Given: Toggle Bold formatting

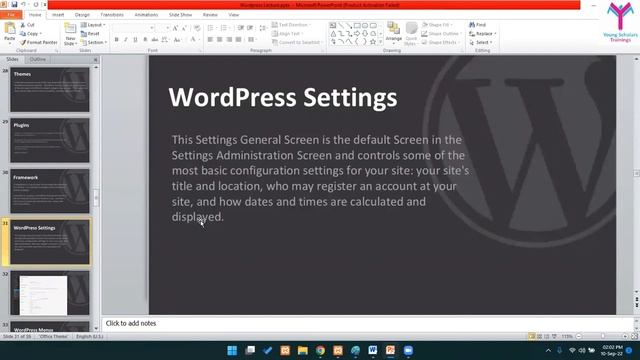Looking at the screenshot, I should click(x=116, y=40).
